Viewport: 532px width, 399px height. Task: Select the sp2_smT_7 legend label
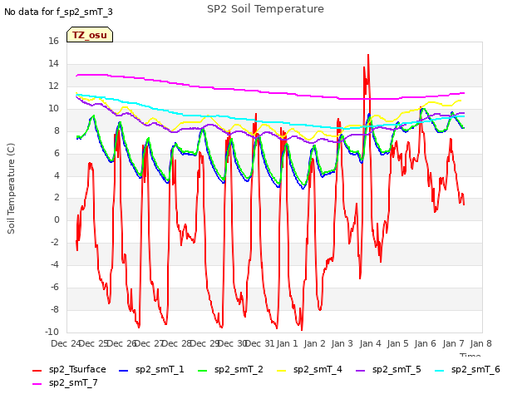click(x=73, y=382)
